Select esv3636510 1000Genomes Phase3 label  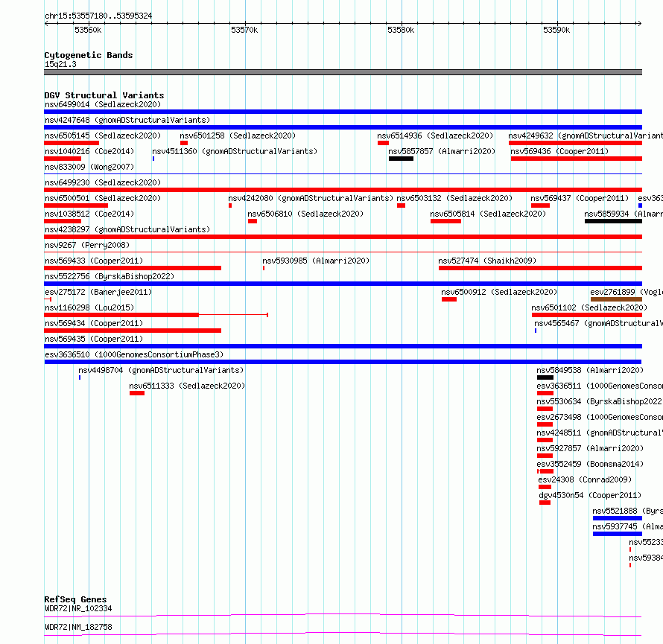[x=134, y=354]
